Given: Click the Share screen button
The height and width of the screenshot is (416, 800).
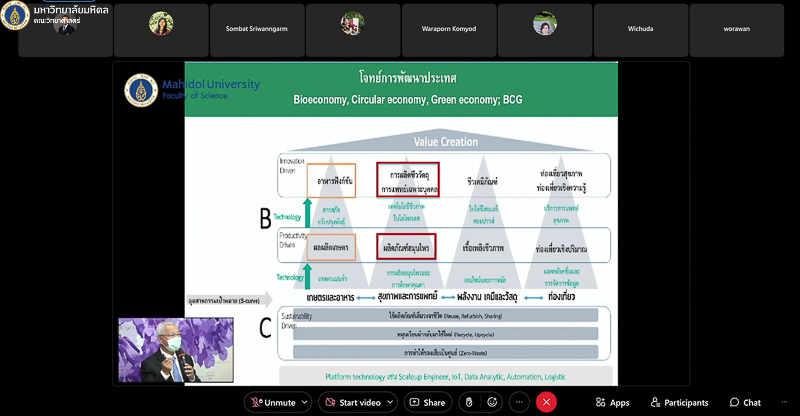Looking at the screenshot, I should 426,402.
